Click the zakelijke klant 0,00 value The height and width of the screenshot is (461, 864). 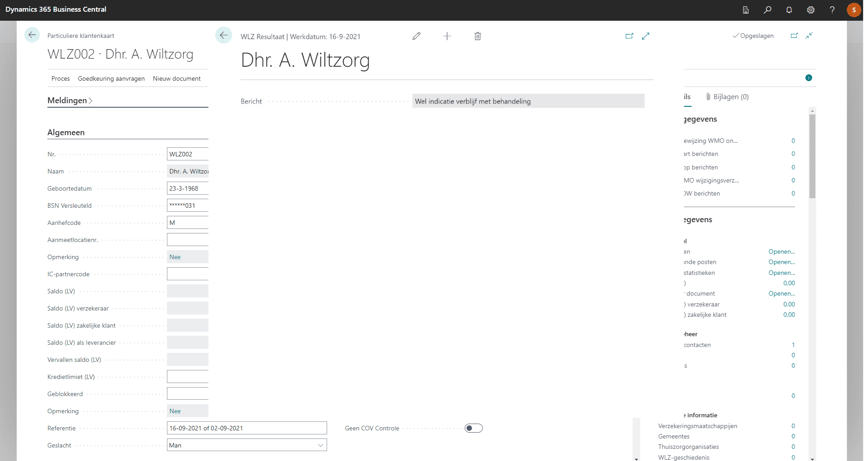[x=789, y=314]
